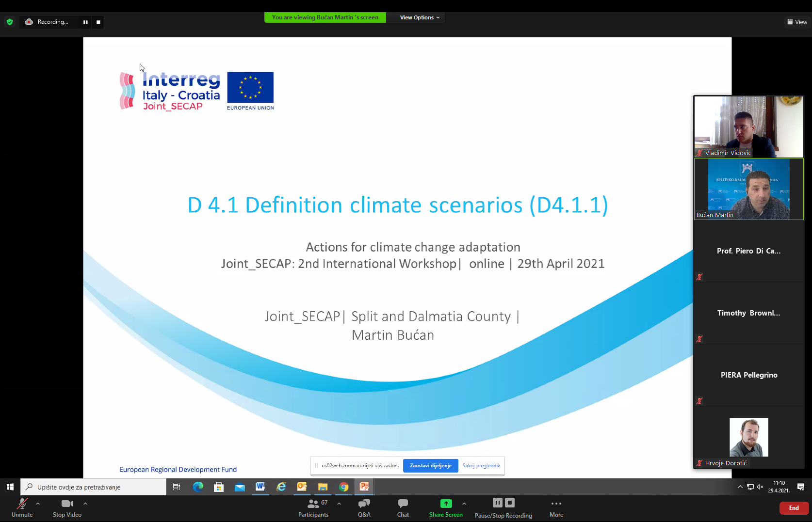Open the Participants panel
This screenshot has width=812, height=522.
point(313,507)
